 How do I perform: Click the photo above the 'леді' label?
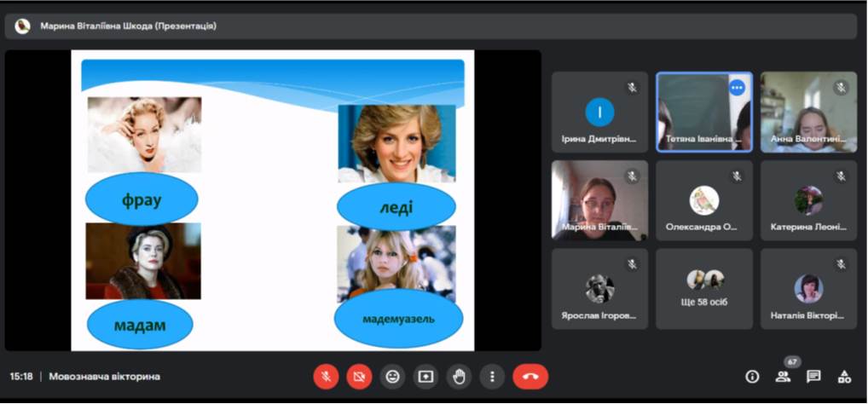click(397, 143)
